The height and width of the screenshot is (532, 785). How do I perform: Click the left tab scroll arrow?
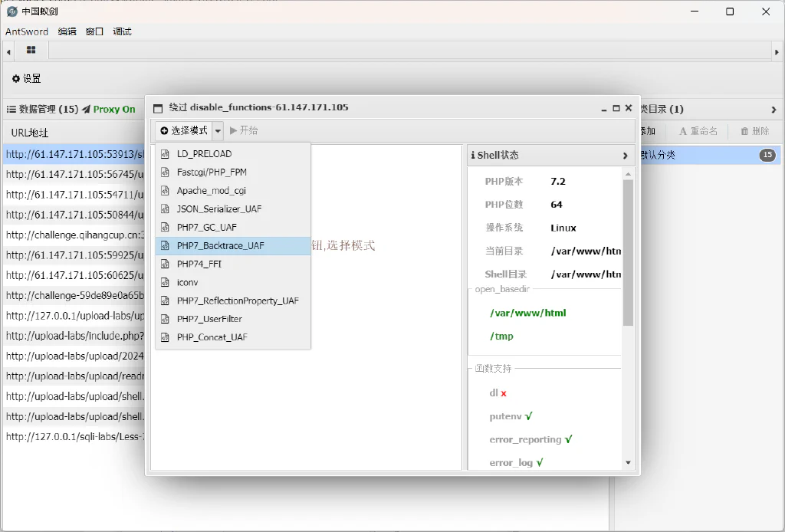pyautogui.click(x=8, y=51)
